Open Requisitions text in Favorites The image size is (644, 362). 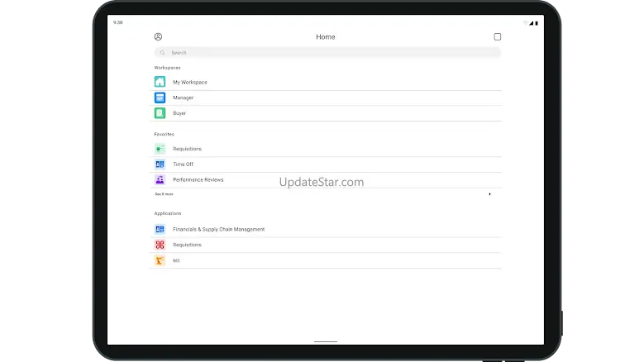(187, 149)
